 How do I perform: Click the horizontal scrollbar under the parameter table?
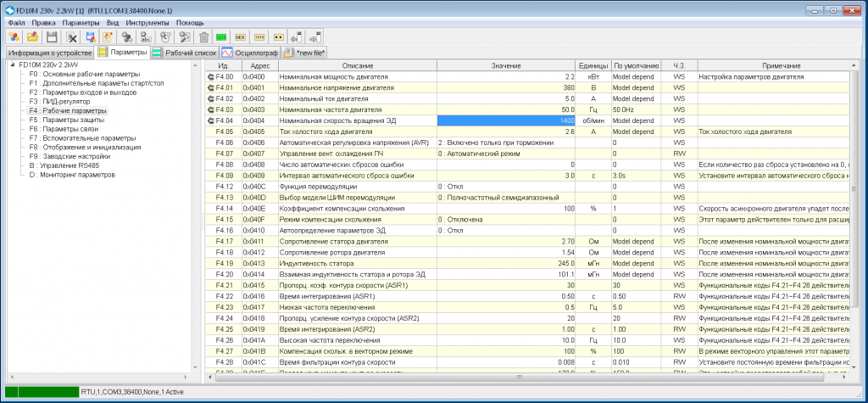[x=528, y=377]
